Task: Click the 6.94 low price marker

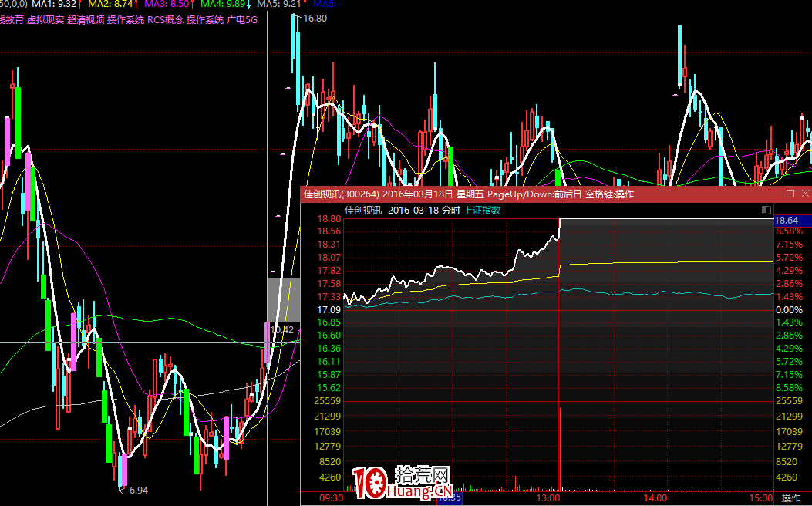Action: click(135, 490)
